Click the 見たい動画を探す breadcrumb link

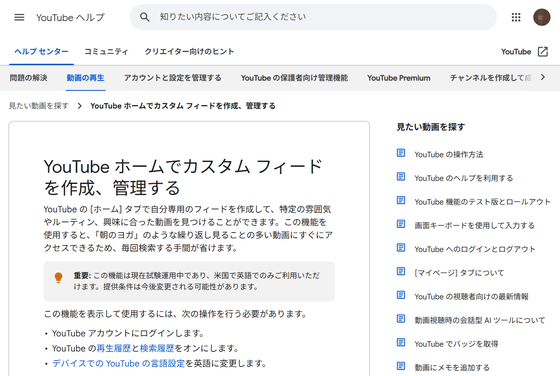pos(39,106)
